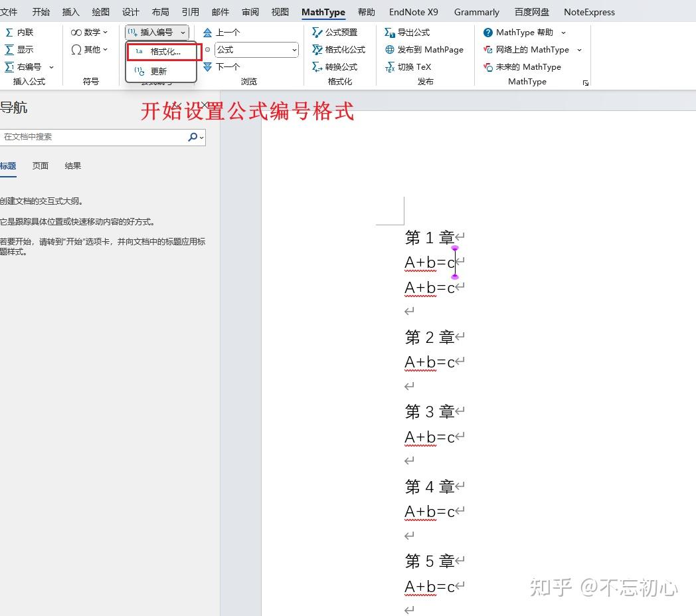Insert a right-numbered equation via 右编号
The image size is (696, 616).
tap(29, 66)
